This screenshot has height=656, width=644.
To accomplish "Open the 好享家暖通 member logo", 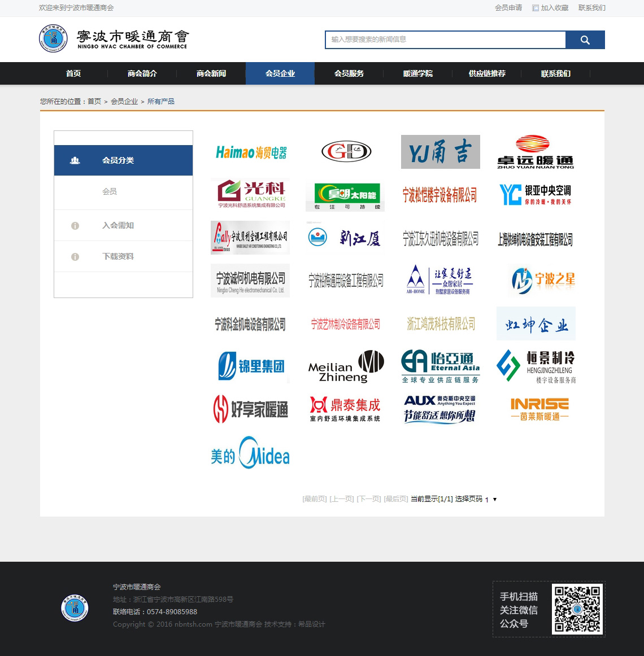I will [250, 409].
